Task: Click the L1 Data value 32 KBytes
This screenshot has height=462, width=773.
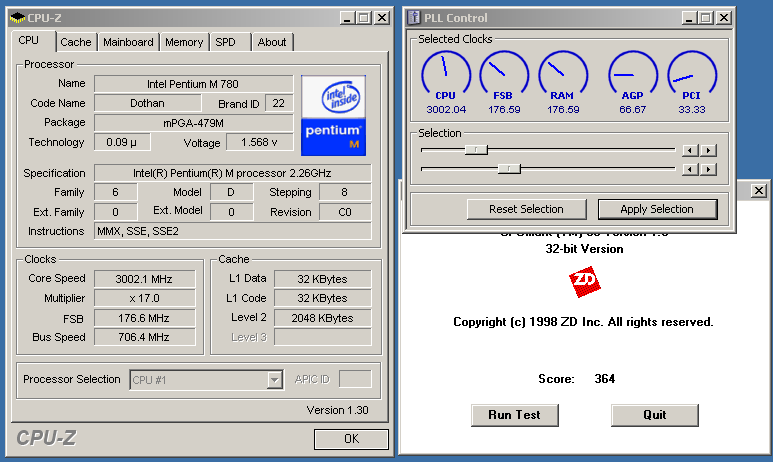Action: click(x=322, y=279)
